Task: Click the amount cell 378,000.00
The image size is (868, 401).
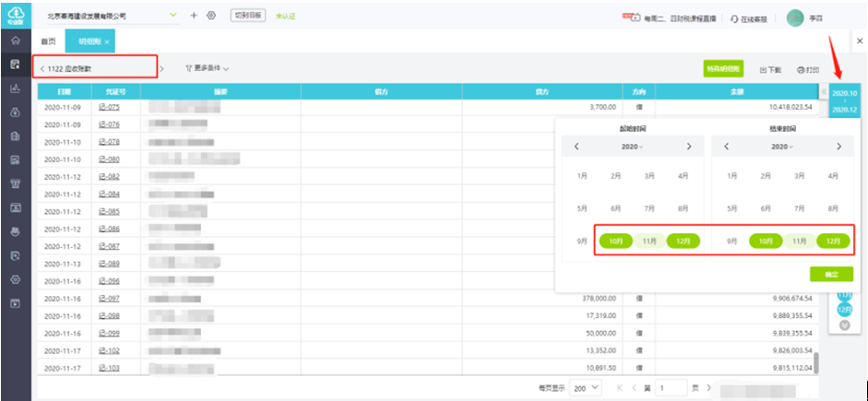Action: tap(599, 298)
